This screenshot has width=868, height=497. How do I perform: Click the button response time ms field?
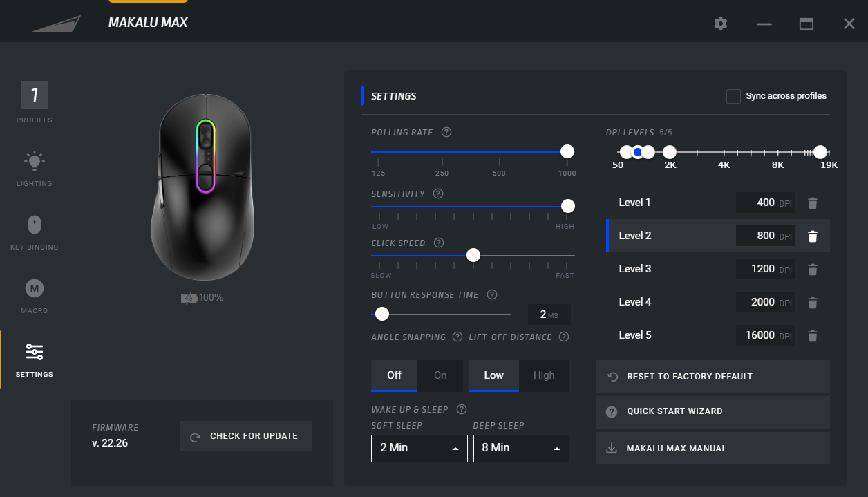pos(549,315)
